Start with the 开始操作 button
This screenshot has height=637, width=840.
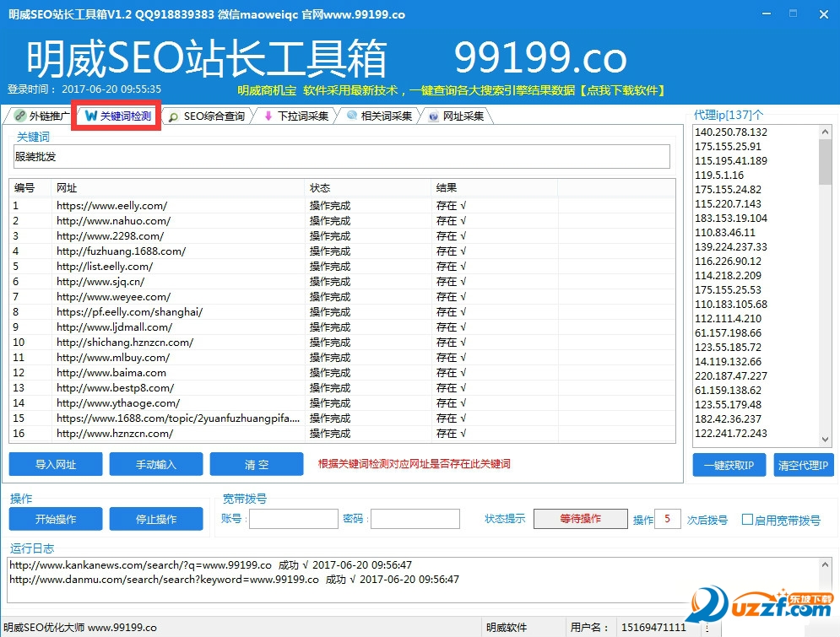click(56, 519)
